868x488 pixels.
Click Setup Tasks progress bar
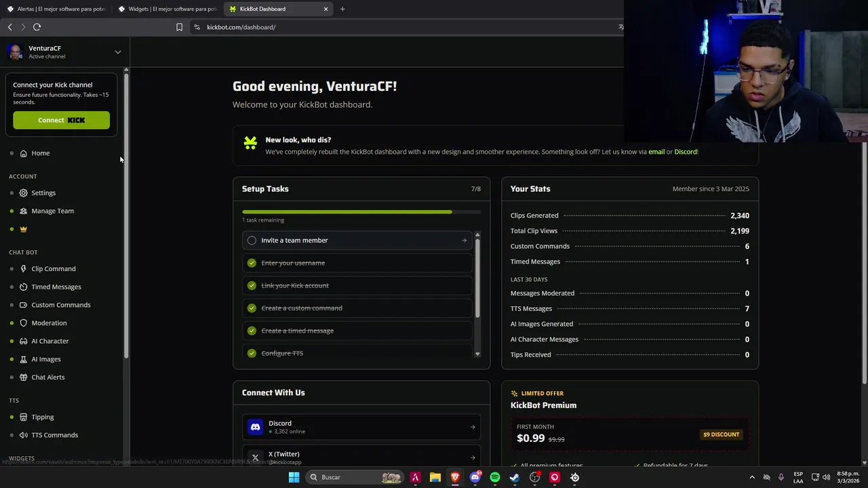[x=361, y=212]
